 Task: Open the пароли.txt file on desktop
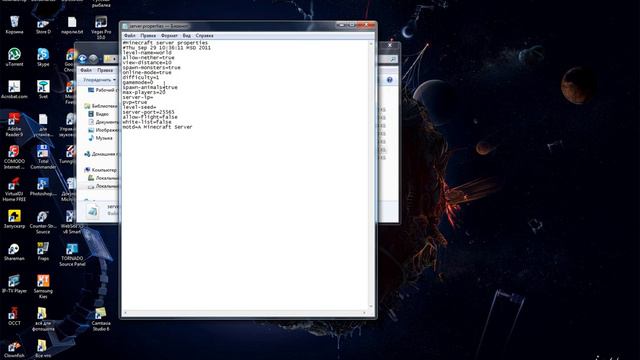point(72,24)
